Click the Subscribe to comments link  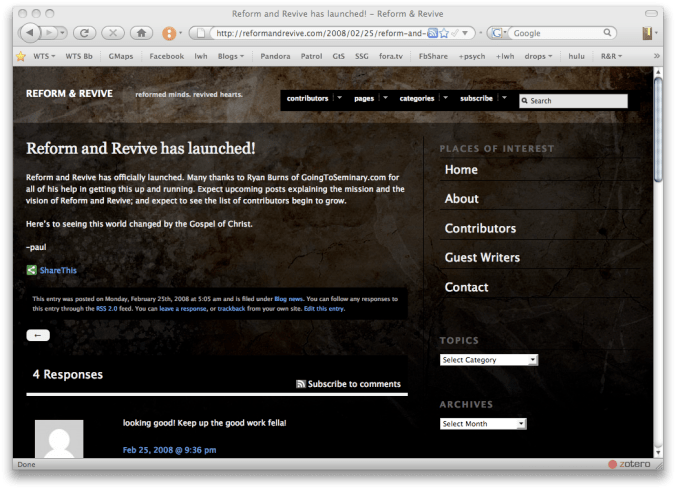tap(354, 384)
